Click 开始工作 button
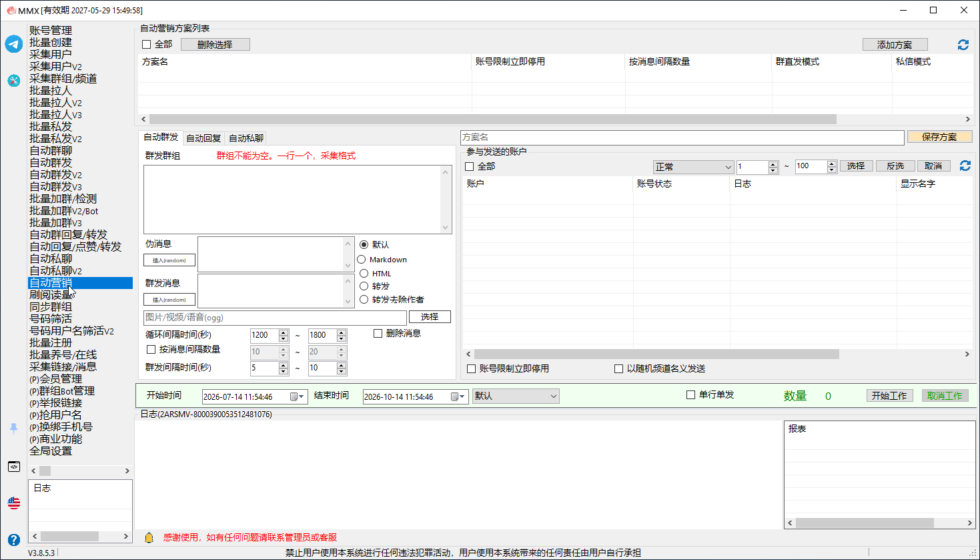The image size is (980, 560). pyautogui.click(x=889, y=396)
